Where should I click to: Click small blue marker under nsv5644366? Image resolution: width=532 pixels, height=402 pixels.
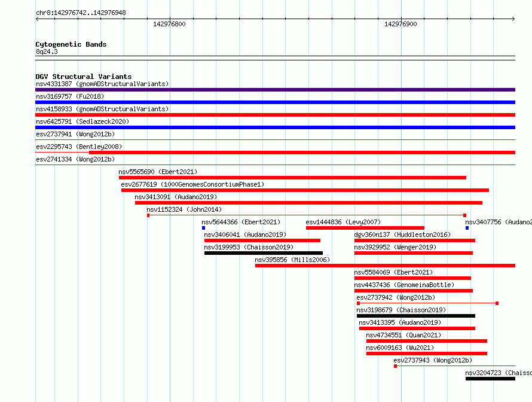tap(204, 228)
